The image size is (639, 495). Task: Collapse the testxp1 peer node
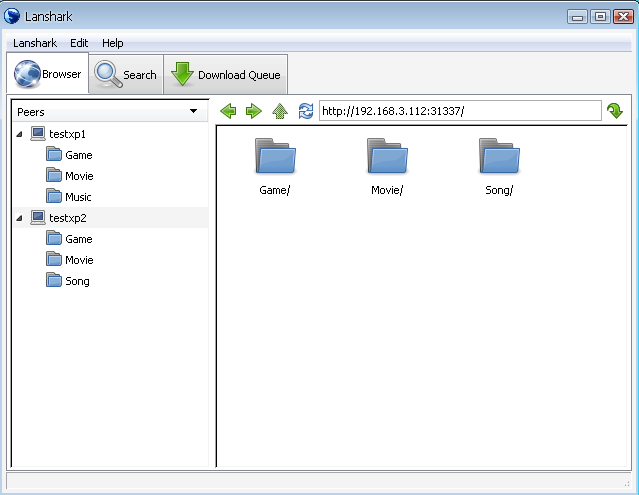tap(21, 134)
